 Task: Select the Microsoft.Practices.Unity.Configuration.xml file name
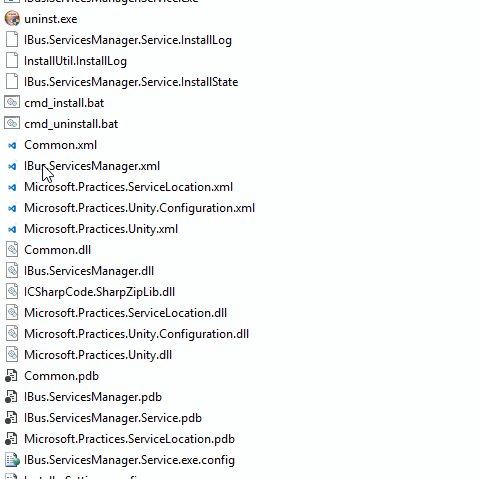click(139, 208)
